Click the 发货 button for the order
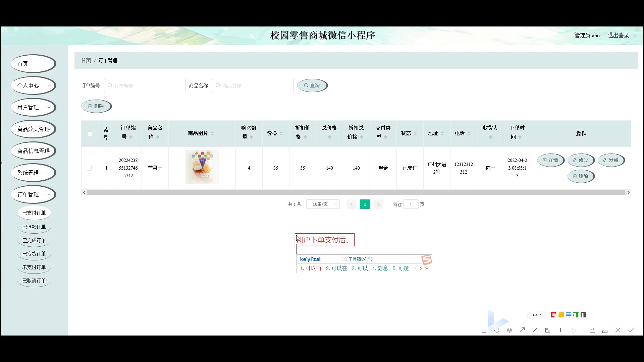This screenshot has height=362, width=644. click(611, 160)
